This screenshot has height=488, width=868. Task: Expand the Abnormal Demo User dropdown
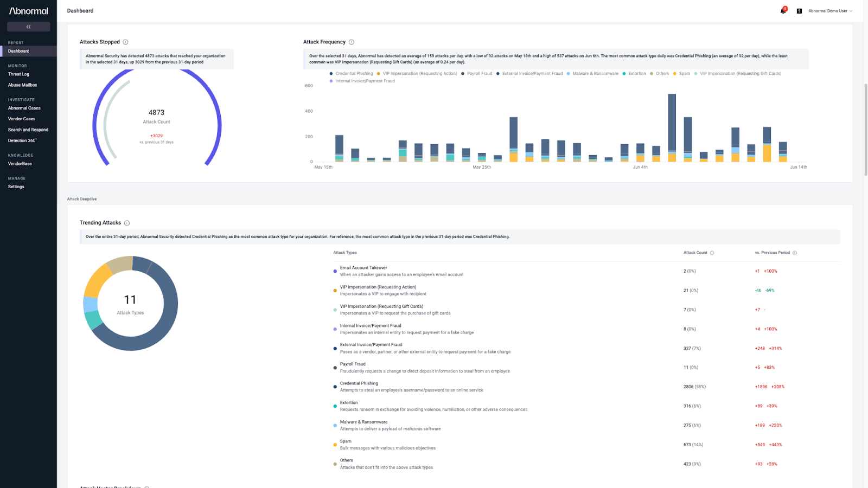(x=831, y=11)
